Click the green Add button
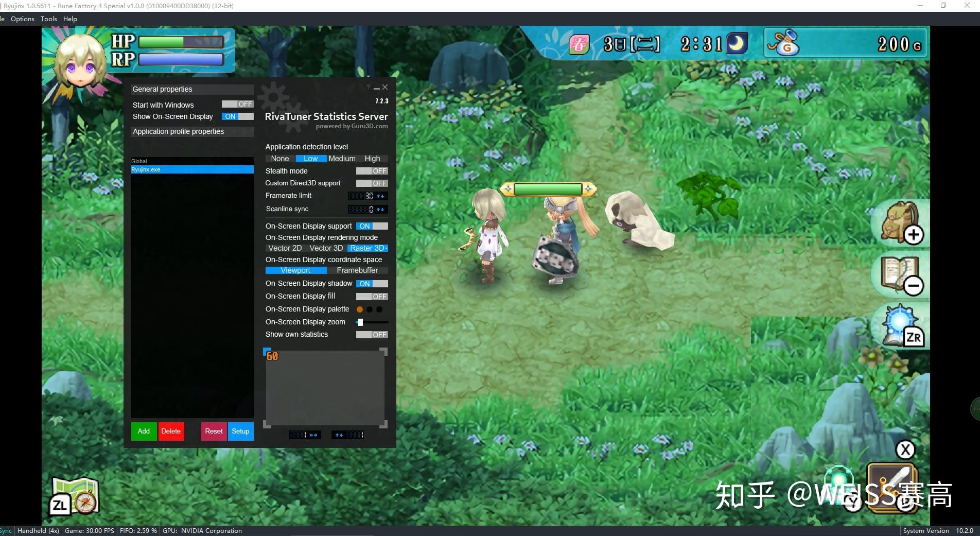980x536 pixels. coord(144,431)
